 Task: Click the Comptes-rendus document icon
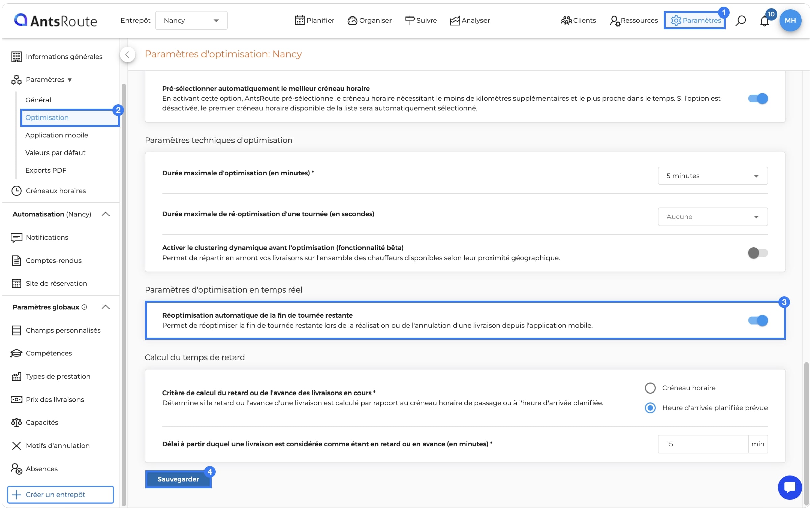tap(16, 261)
